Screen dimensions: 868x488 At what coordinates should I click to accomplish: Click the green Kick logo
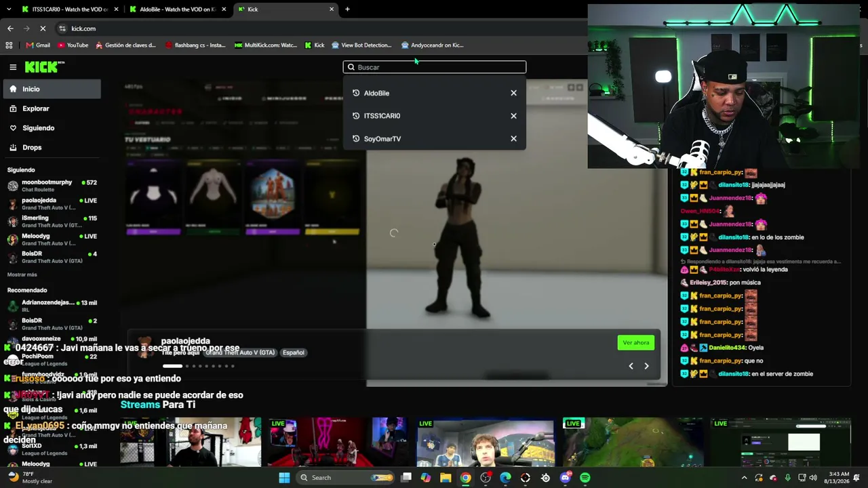tap(45, 67)
